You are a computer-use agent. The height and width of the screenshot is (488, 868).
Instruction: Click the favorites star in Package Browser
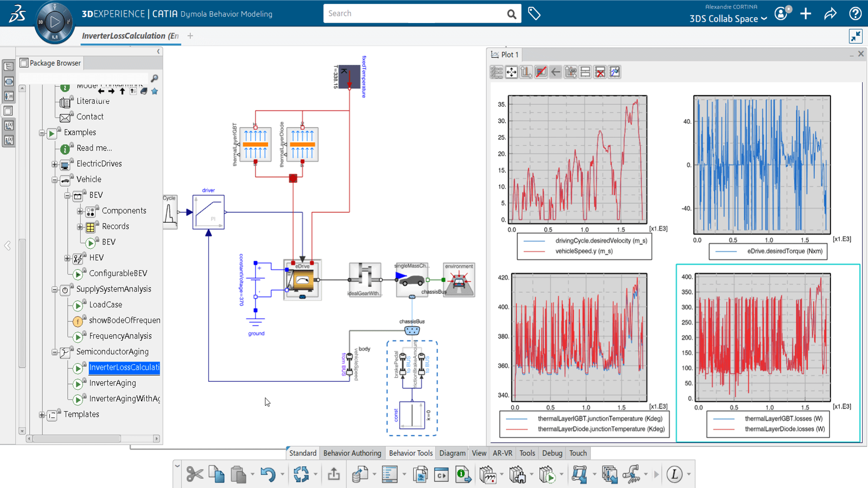pyautogui.click(x=155, y=91)
